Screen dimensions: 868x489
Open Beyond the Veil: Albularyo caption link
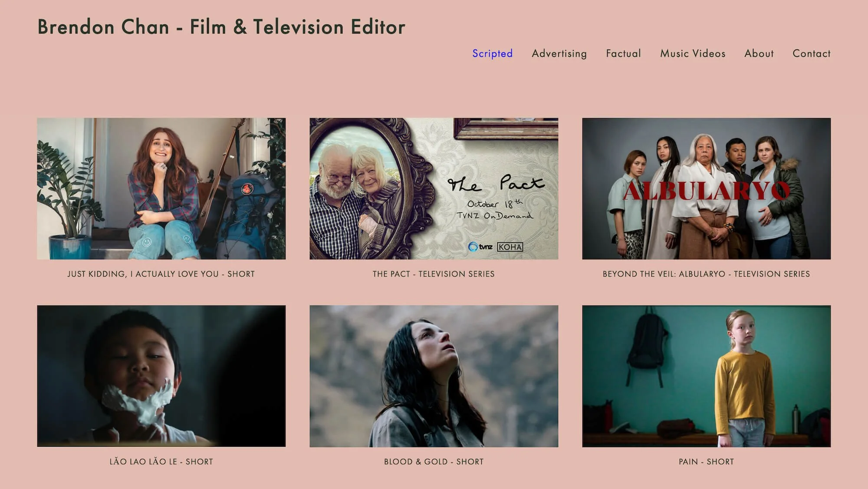[x=706, y=274]
